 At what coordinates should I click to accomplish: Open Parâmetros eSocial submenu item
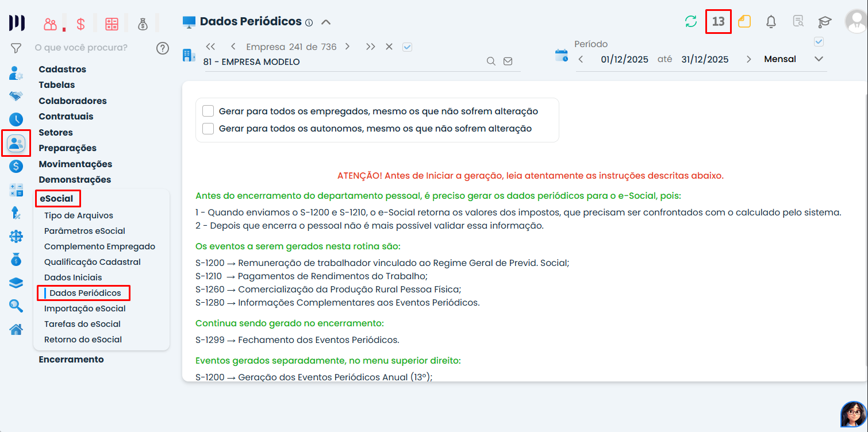[85, 231]
